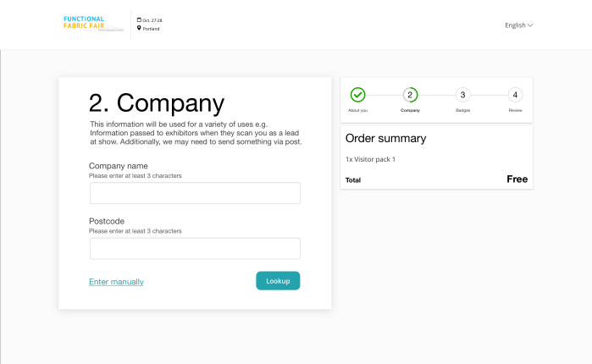This screenshot has width=592, height=364.
Task: Click the Order summary heading
Action: point(385,138)
